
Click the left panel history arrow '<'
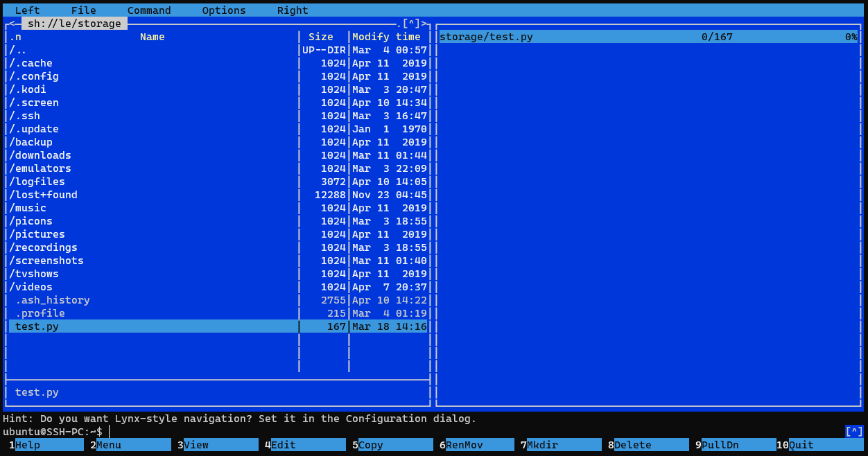click(x=12, y=24)
